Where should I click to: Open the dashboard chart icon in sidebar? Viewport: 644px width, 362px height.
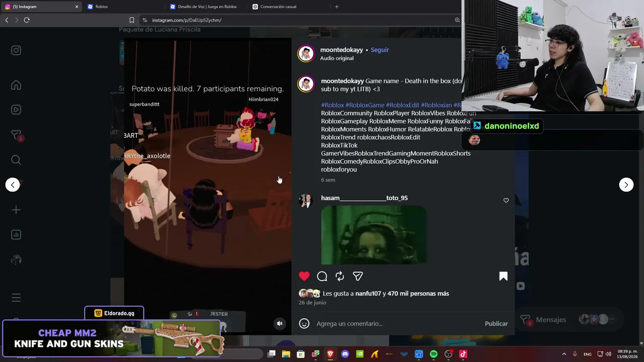pyautogui.click(x=16, y=235)
